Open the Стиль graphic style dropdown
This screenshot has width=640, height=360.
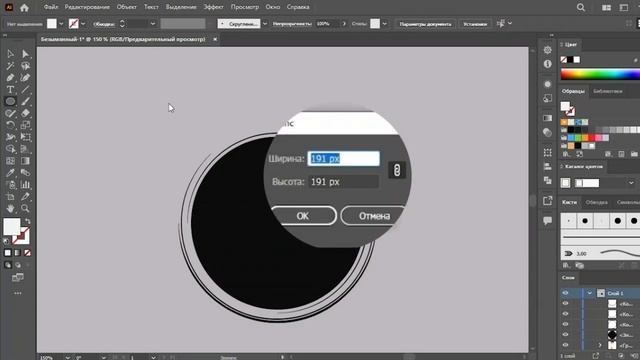pyautogui.click(x=384, y=24)
